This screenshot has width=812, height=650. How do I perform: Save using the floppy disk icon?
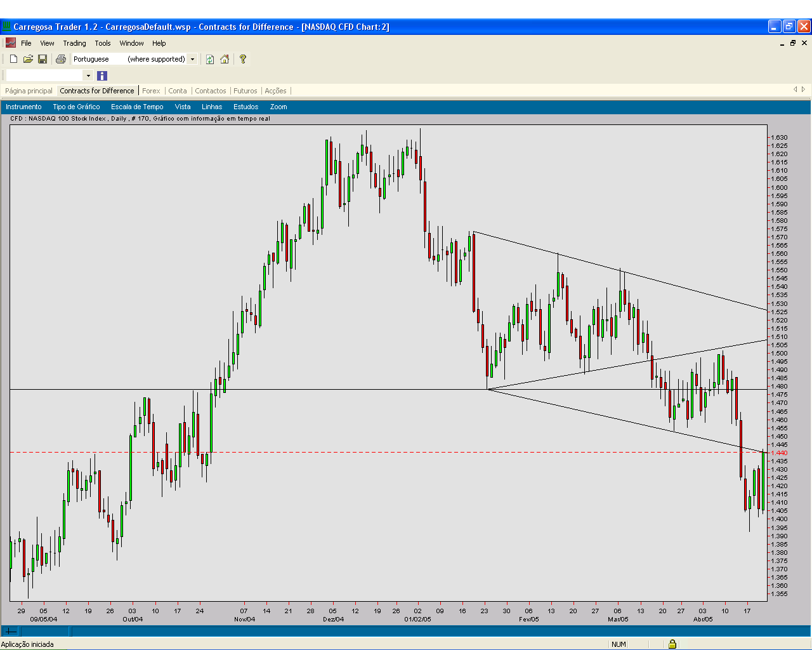[x=43, y=59]
